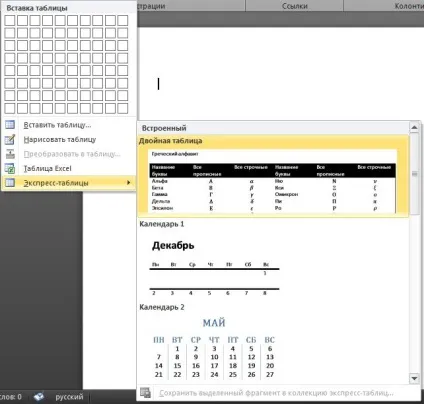Choose Нарисовать таблицу from the menu
The width and height of the screenshot is (424, 404).
(60, 139)
